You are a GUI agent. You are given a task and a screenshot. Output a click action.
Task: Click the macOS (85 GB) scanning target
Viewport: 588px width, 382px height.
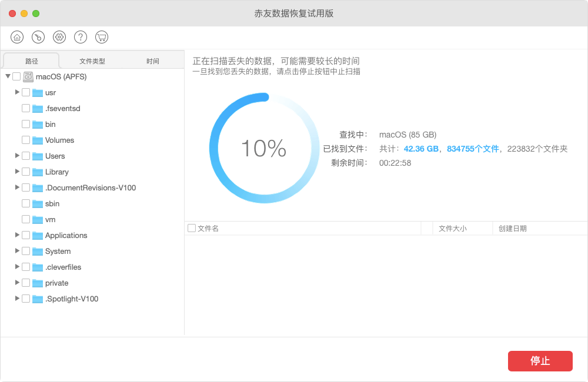407,135
